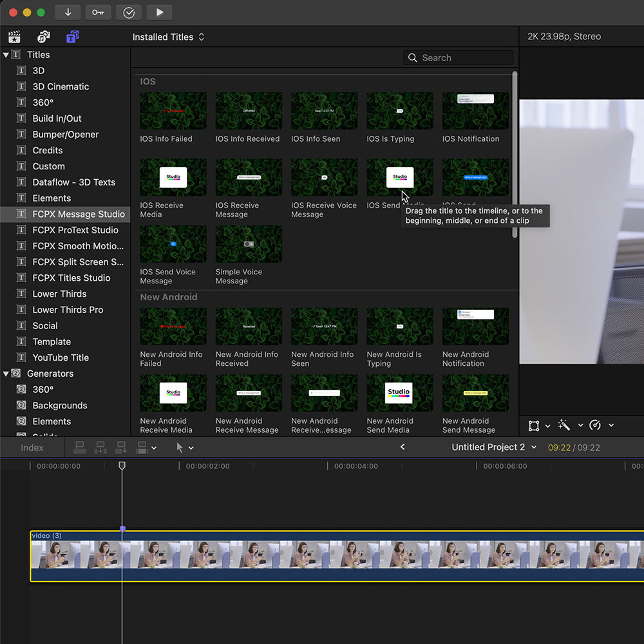644x644 pixels.
Task: Open the Installed Titles dropdown
Action: [168, 37]
